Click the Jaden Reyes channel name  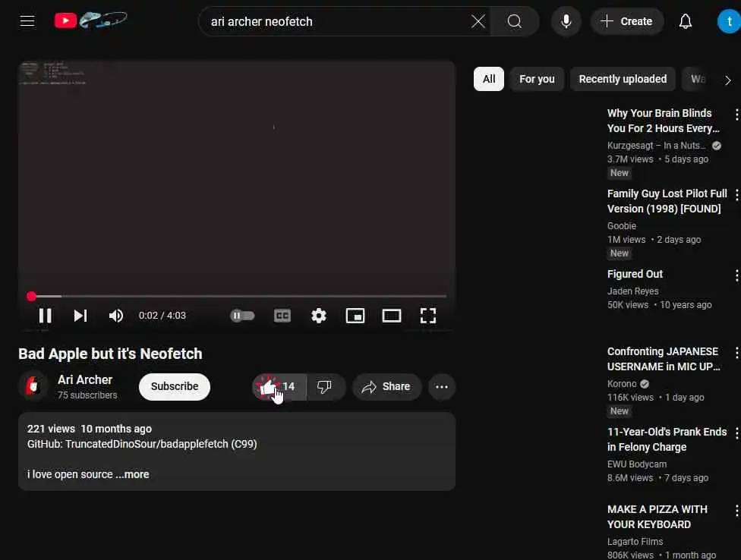[632, 291]
